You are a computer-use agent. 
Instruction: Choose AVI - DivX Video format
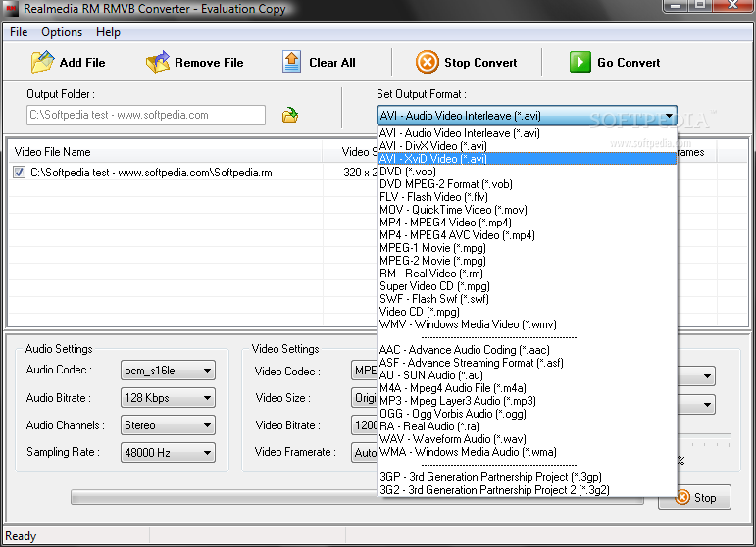point(527,146)
